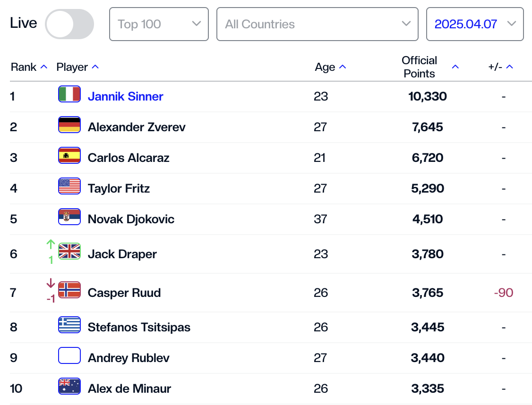Viewport: 532px width, 405px height.
Task: Click the Andrey Rublev player name
Action: [x=129, y=358]
